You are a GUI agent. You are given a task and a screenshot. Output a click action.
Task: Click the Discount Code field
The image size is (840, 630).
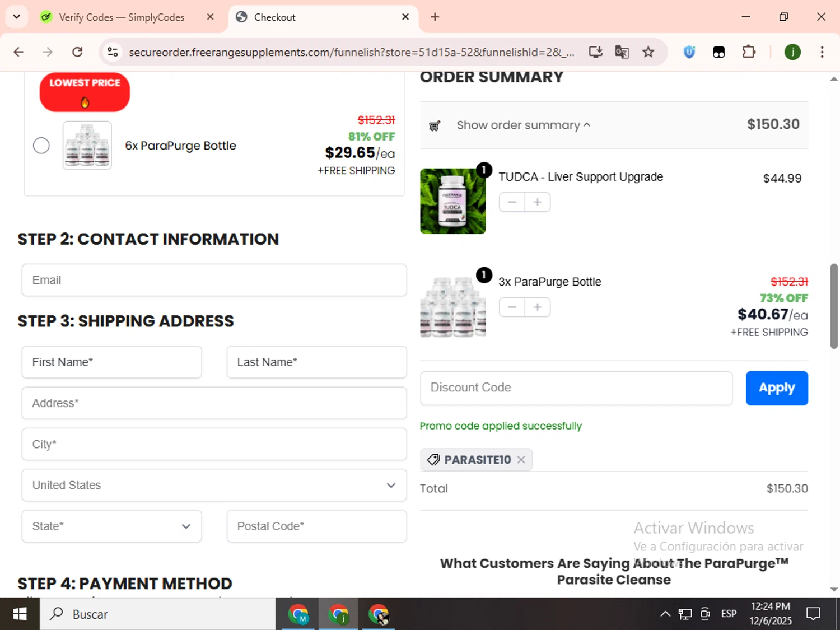point(576,388)
